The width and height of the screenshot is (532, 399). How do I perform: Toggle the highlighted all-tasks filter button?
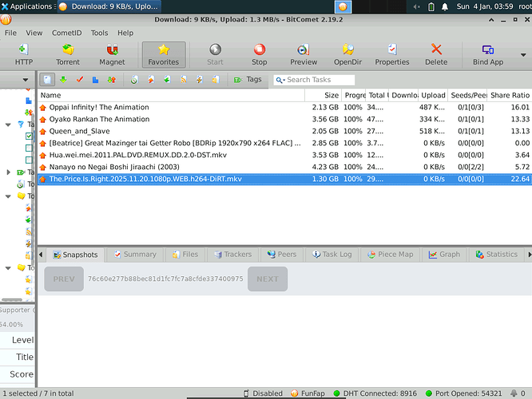[x=48, y=80]
